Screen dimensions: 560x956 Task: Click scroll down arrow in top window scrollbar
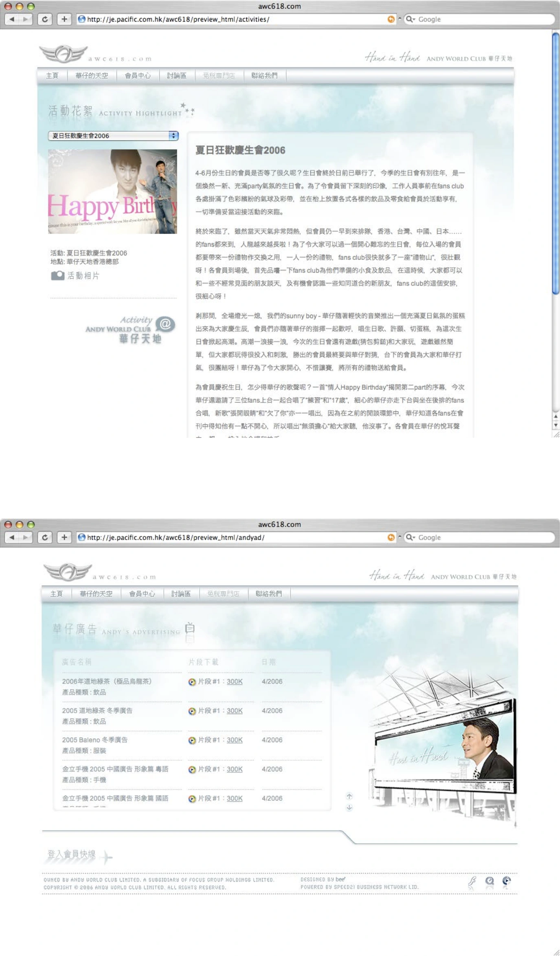pos(556,425)
